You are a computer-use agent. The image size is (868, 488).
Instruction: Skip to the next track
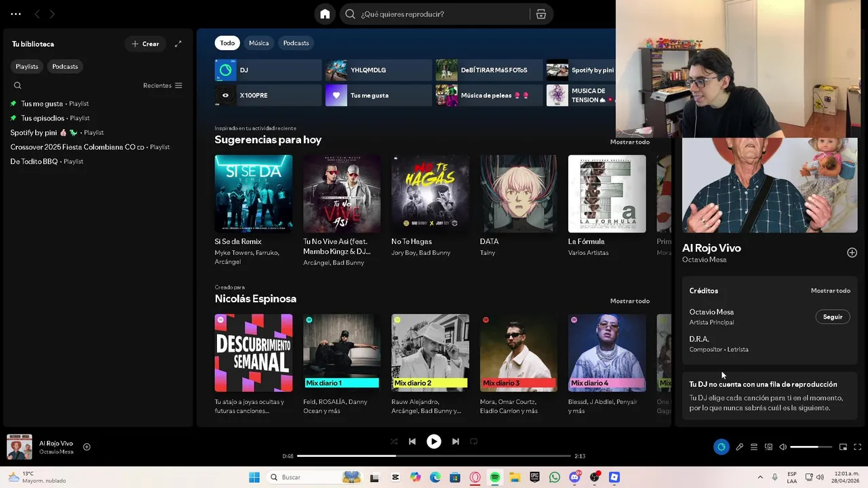tap(456, 441)
